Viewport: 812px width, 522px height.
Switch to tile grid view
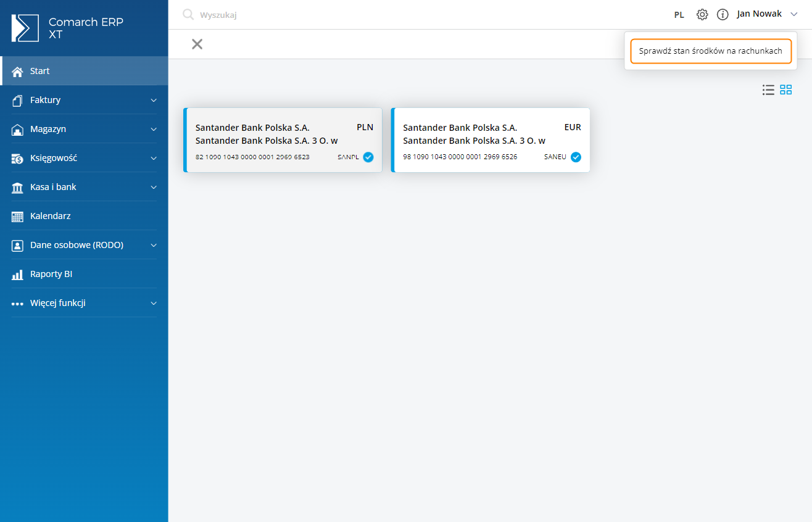click(786, 90)
